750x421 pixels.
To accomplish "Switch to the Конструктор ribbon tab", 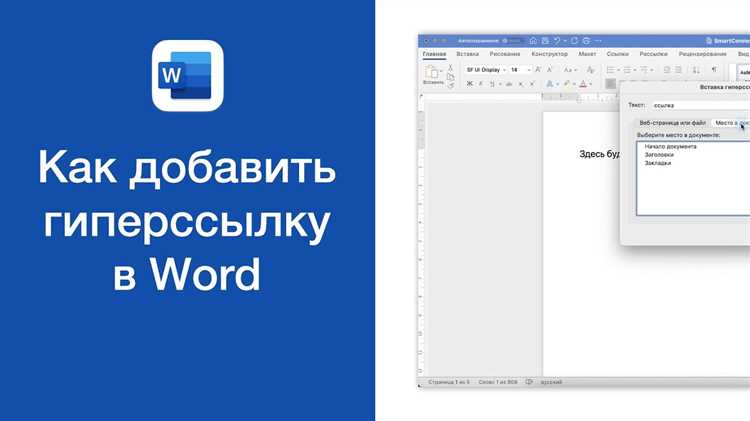I will coord(550,54).
